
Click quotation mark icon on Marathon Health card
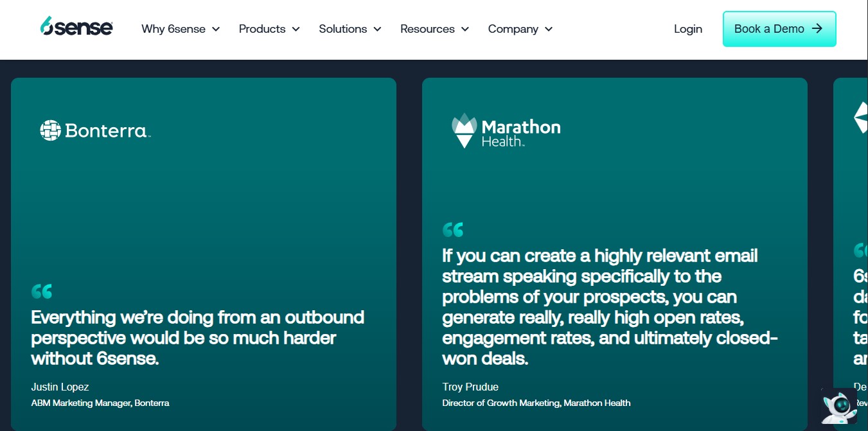coord(453,229)
